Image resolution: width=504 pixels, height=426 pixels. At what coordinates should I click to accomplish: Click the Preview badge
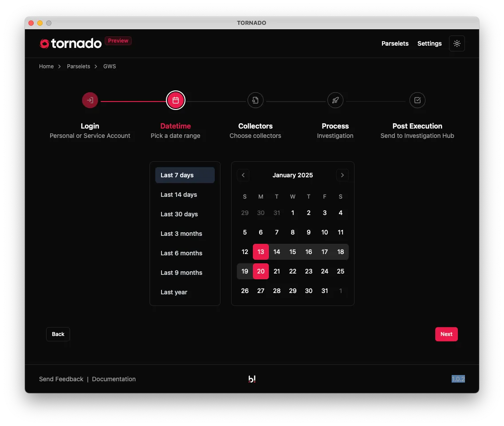[118, 41]
